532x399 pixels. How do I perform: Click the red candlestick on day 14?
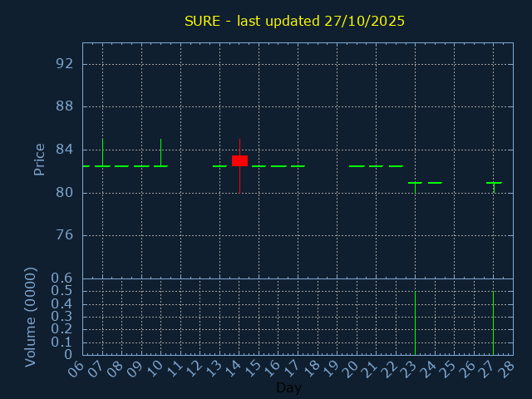coord(239,160)
